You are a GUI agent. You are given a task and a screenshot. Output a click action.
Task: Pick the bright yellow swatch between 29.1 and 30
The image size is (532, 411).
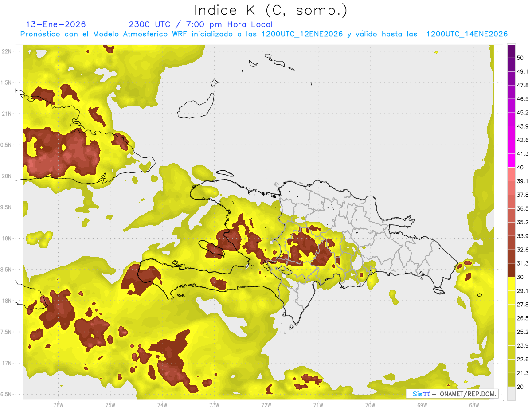(511, 284)
